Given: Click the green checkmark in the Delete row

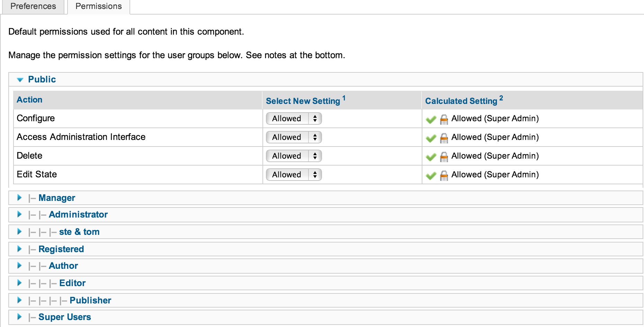Looking at the screenshot, I should coord(431,157).
